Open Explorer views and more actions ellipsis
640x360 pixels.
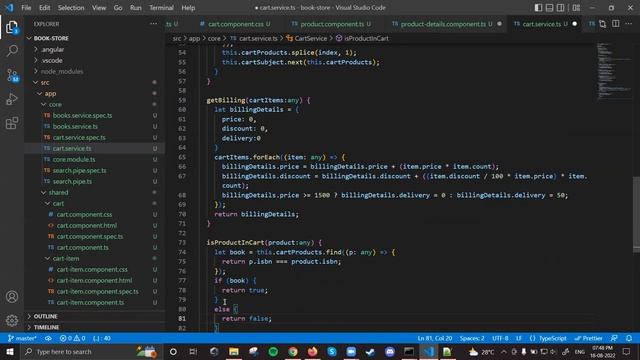click(x=153, y=24)
